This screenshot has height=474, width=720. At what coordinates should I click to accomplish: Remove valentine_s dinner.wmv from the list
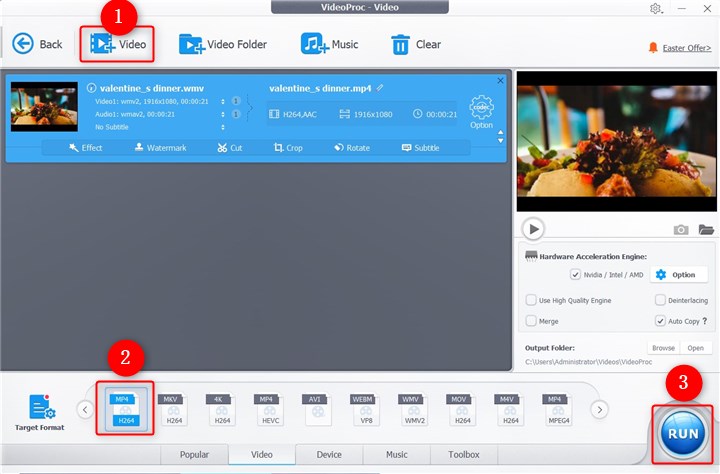point(500,80)
